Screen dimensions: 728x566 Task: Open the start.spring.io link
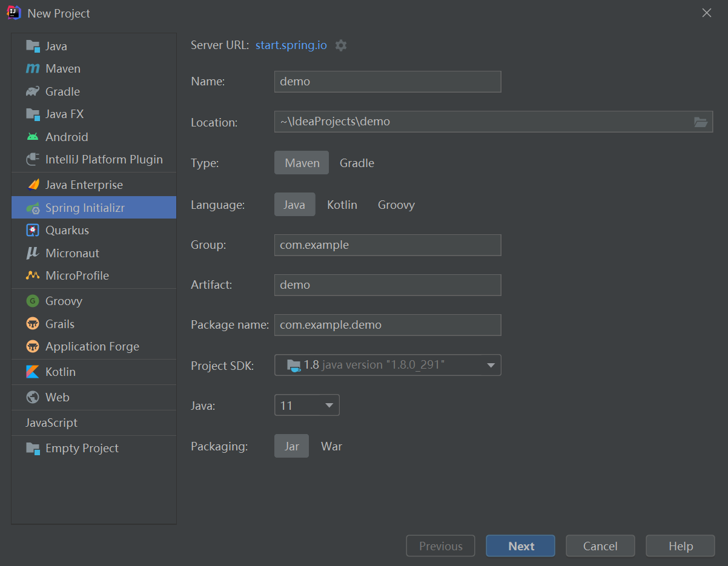click(291, 45)
